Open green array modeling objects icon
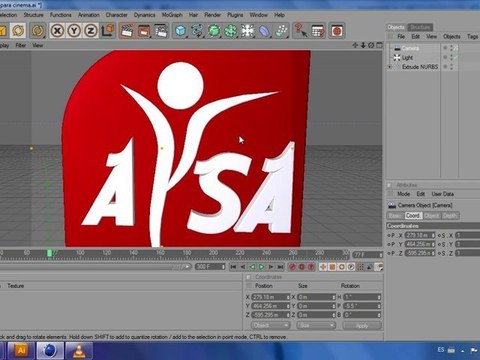Viewport: 480px width, 360px height. tap(231, 31)
